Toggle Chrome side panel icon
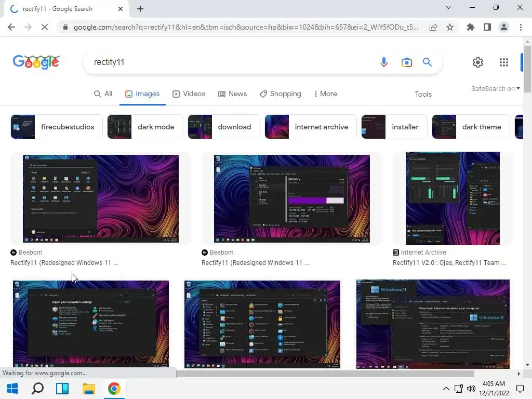532x399 pixels. 487,27
